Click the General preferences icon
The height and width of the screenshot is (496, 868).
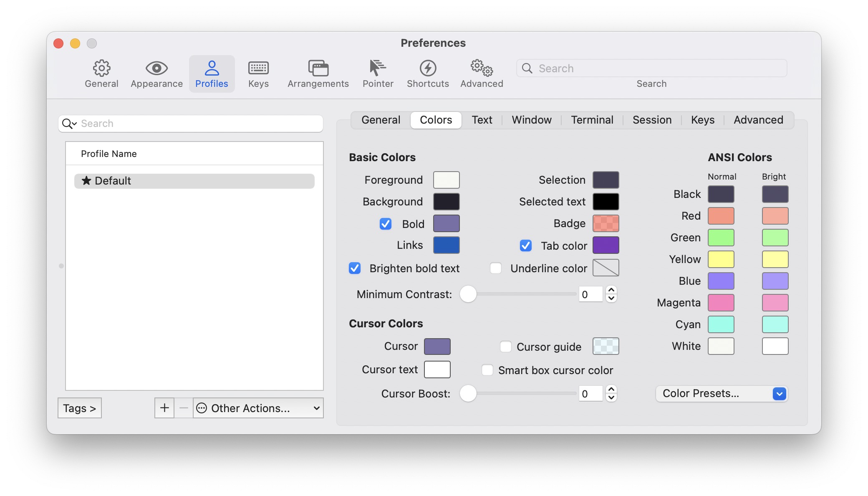[101, 67]
